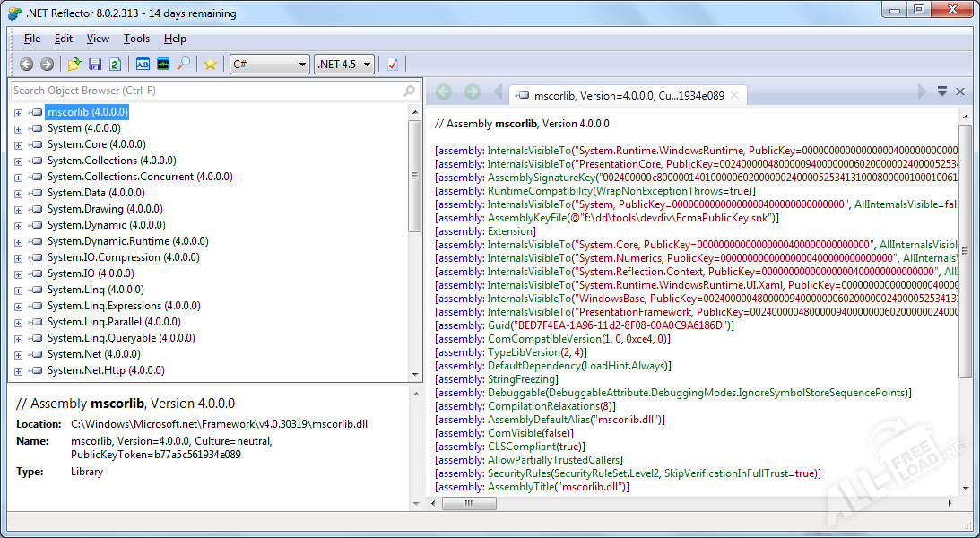Click the blue floppy disk save icon
This screenshot has width=980, height=538.
coord(95,64)
